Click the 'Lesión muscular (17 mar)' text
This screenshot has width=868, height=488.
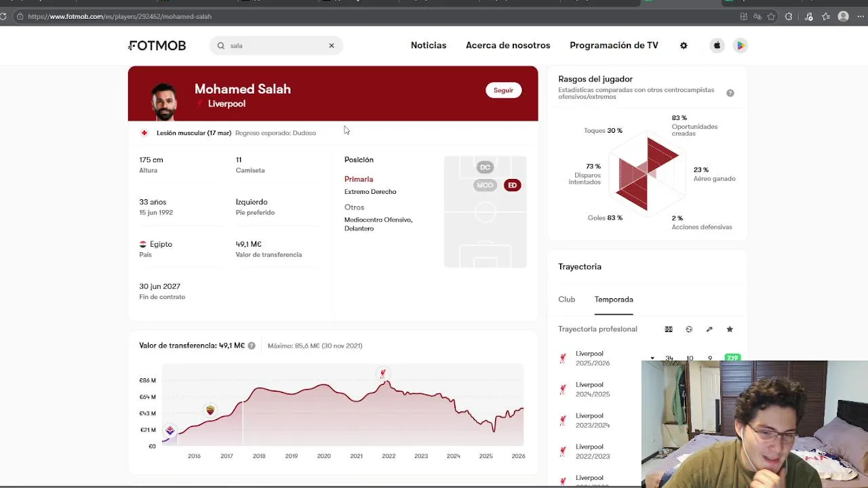194,133
